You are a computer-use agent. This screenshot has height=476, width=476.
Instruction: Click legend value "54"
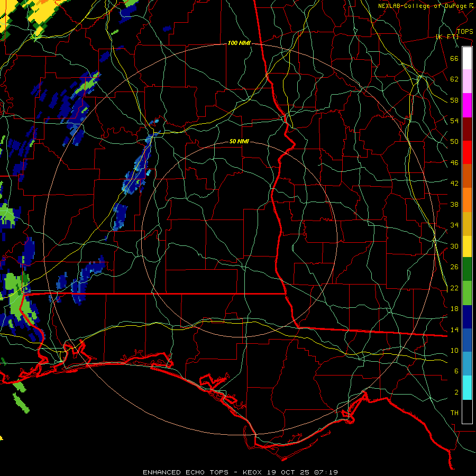[454, 121]
